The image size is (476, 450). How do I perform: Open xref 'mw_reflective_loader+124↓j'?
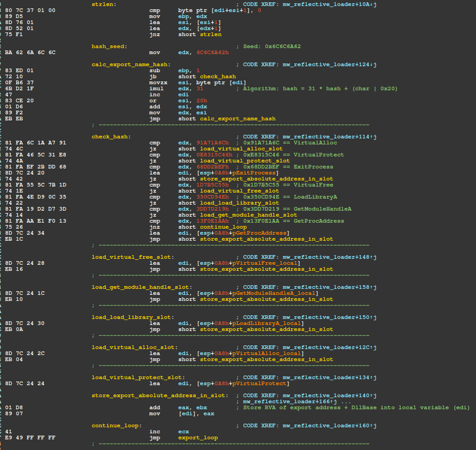click(329, 64)
